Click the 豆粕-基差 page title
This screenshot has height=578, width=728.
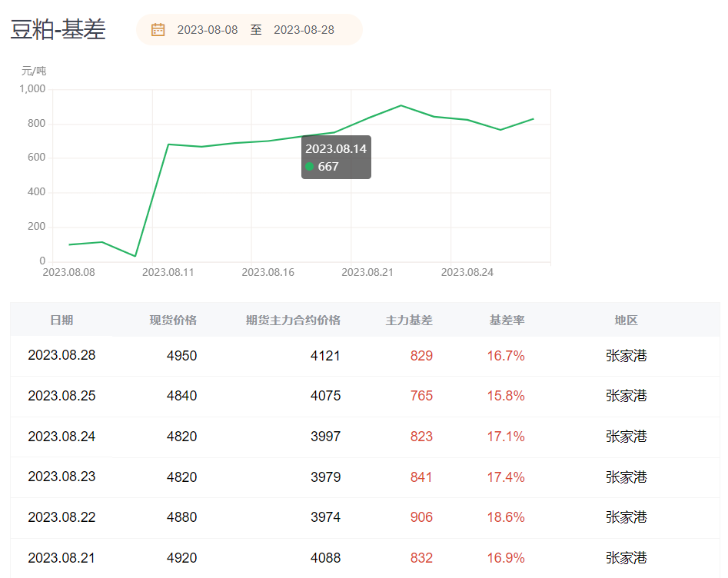58,29
